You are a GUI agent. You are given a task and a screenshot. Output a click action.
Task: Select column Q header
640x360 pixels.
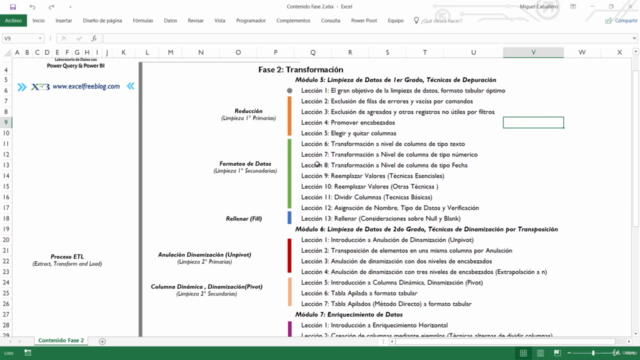(313, 52)
